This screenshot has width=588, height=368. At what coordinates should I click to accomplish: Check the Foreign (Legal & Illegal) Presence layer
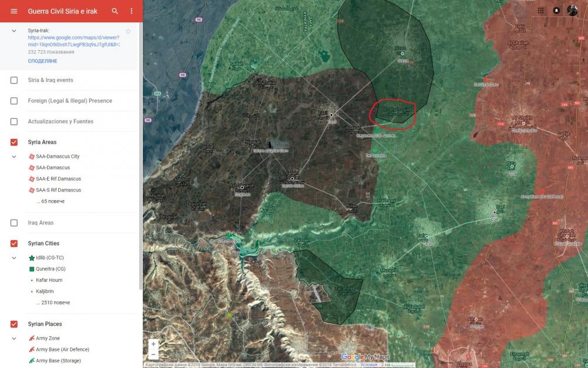14,101
